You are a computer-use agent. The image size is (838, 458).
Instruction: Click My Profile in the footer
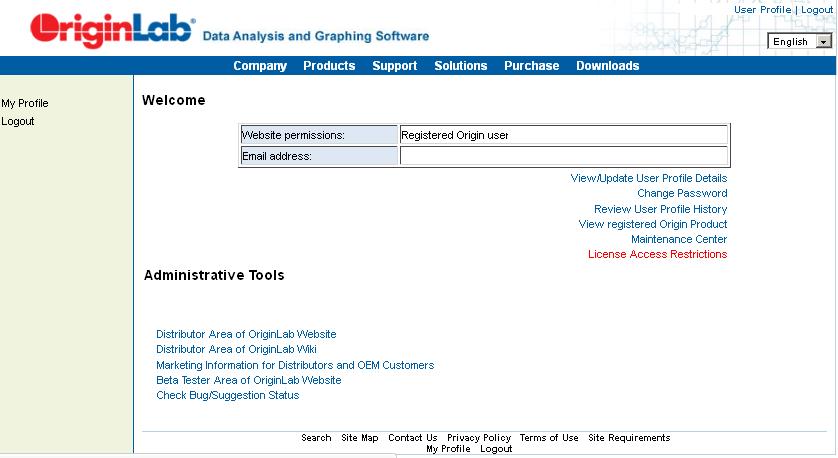click(x=448, y=449)
